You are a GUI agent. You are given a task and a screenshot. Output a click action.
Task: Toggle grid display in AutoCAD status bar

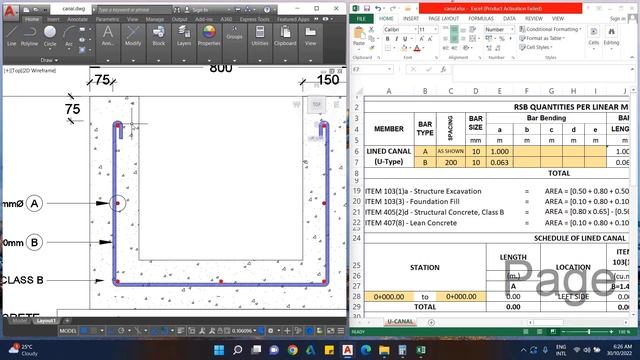pos(84,331)
